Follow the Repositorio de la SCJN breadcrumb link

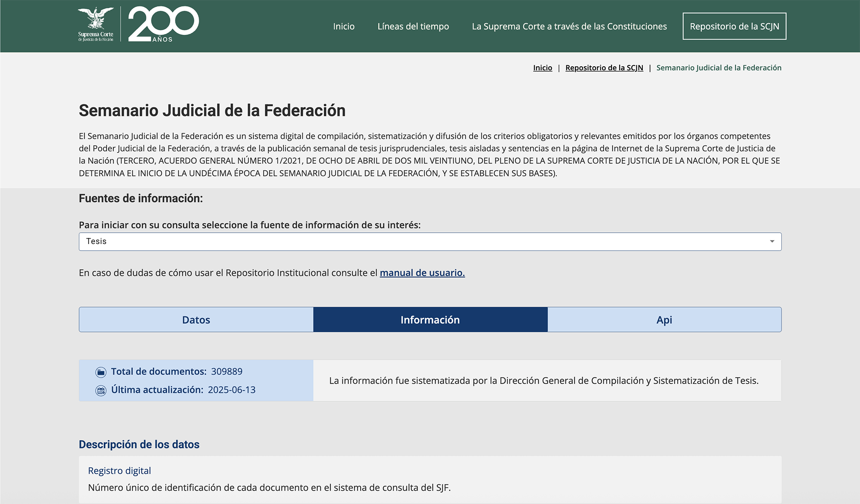[x=604, y=68]
